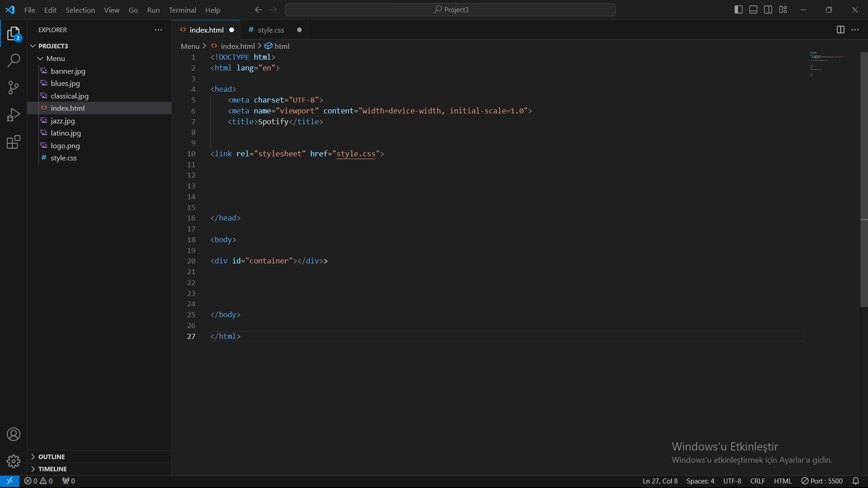
Task: Expand the TIMELINE section
Action: point(52,469)
